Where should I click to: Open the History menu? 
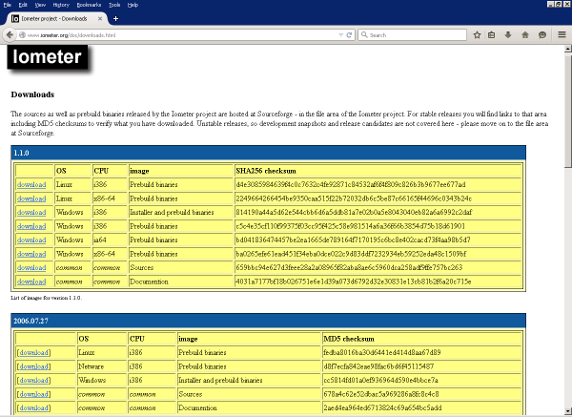61,5
